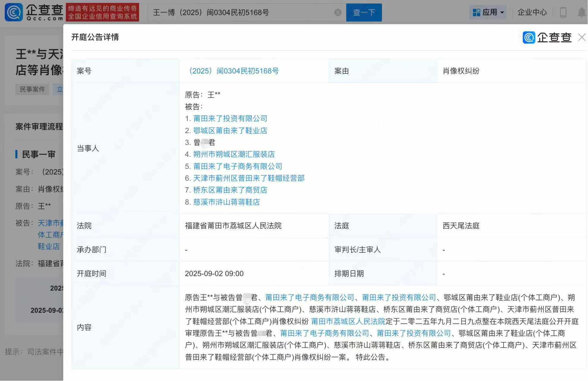Close the 开庭公告详情 dialog
The width and height of the screenshot is (588, 381).
point(581,38)
